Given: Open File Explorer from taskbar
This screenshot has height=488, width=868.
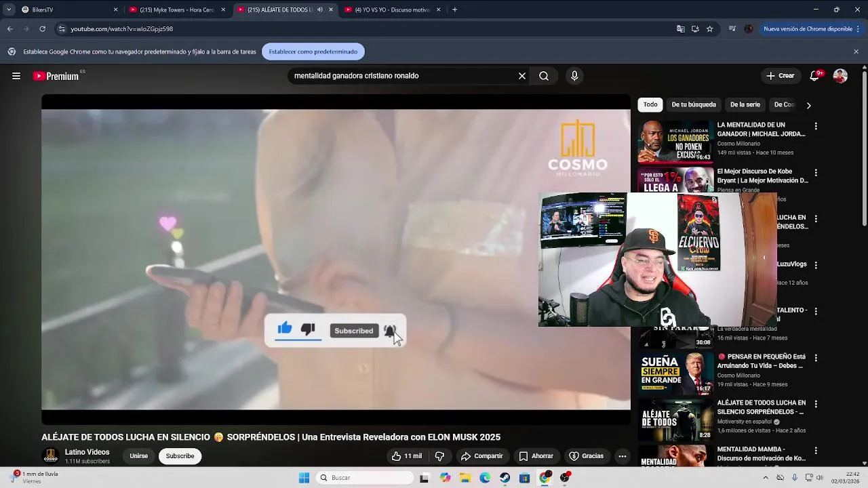Looking at the screenshot, I should coord(465,478).
